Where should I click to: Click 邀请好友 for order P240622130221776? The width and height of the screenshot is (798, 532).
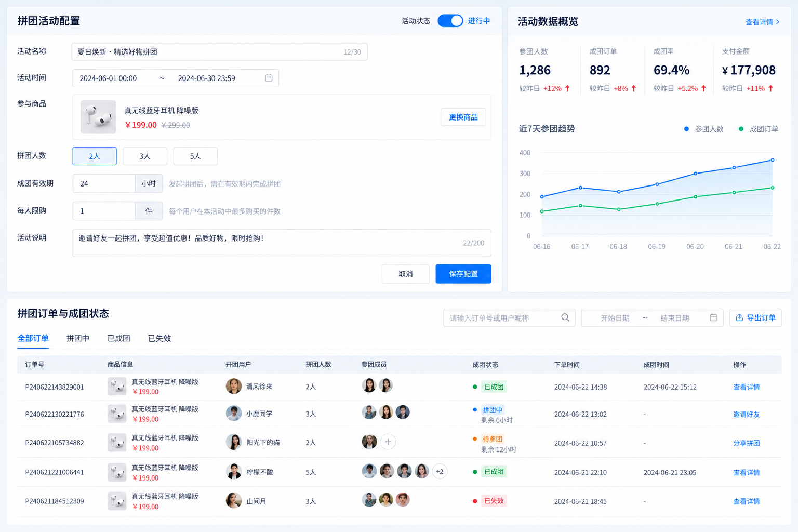click(x=747, y=414)
